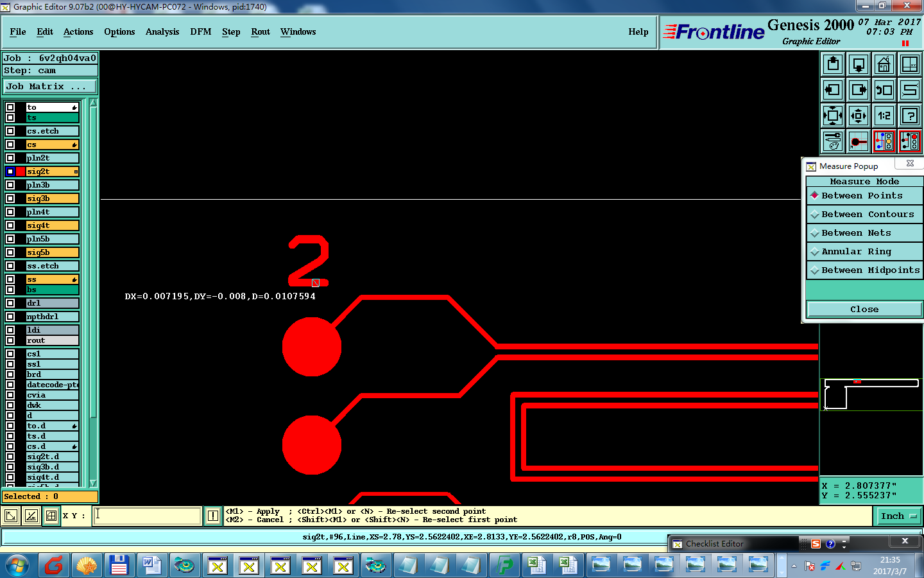Click the exclamation mark button
The width and height of the screenshot is (924, 578).
point(213,516)
